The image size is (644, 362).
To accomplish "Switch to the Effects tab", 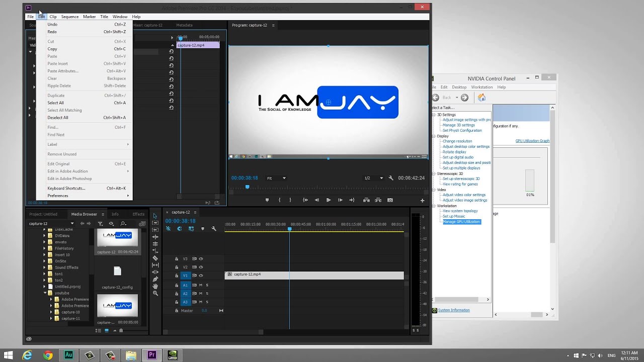I will [x=138, y=214].
